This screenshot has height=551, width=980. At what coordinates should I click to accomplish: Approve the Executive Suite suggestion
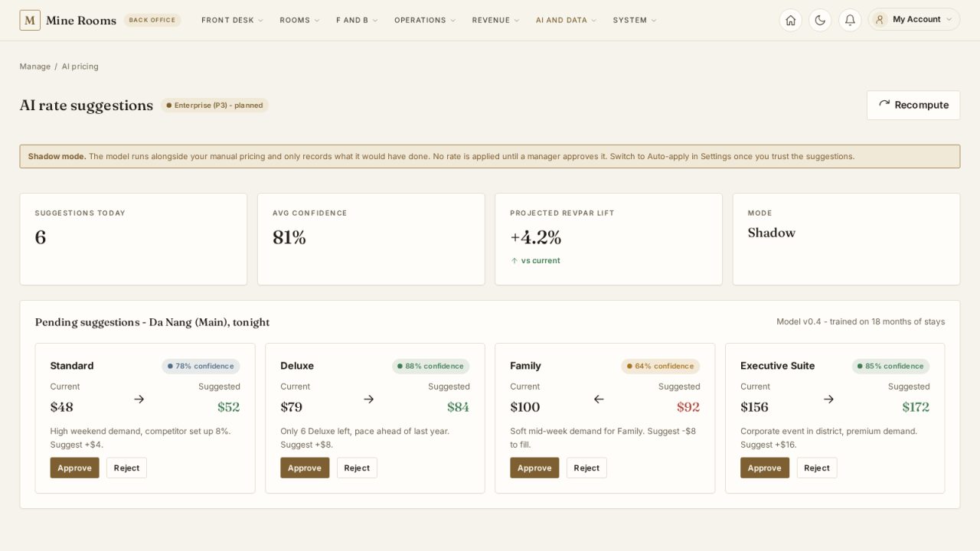tap(765, 468)
